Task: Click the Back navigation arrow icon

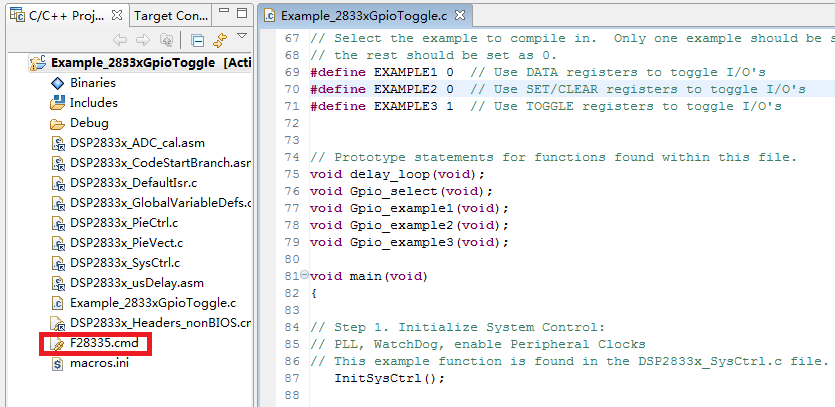Action: [x=119, y=40]
